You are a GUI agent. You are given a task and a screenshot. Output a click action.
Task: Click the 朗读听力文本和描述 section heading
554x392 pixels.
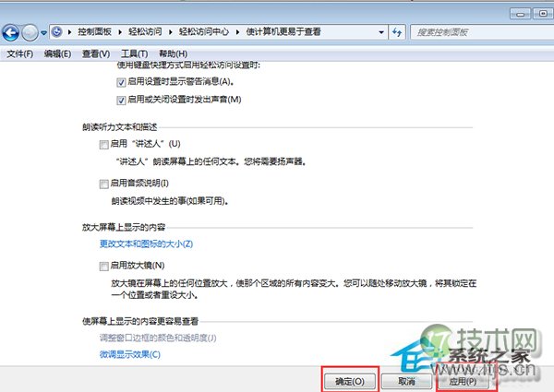pos(120,127)
